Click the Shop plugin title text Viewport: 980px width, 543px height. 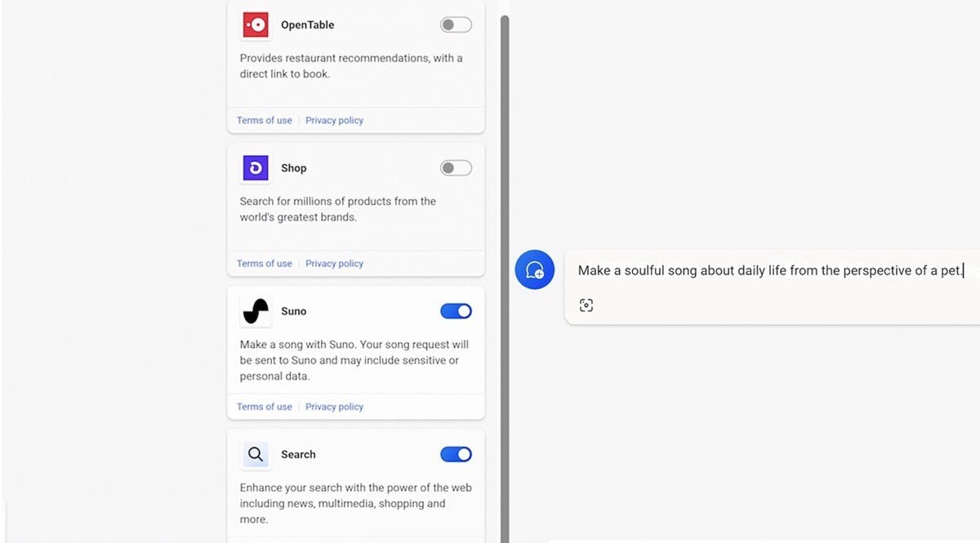tap(293, 168)
